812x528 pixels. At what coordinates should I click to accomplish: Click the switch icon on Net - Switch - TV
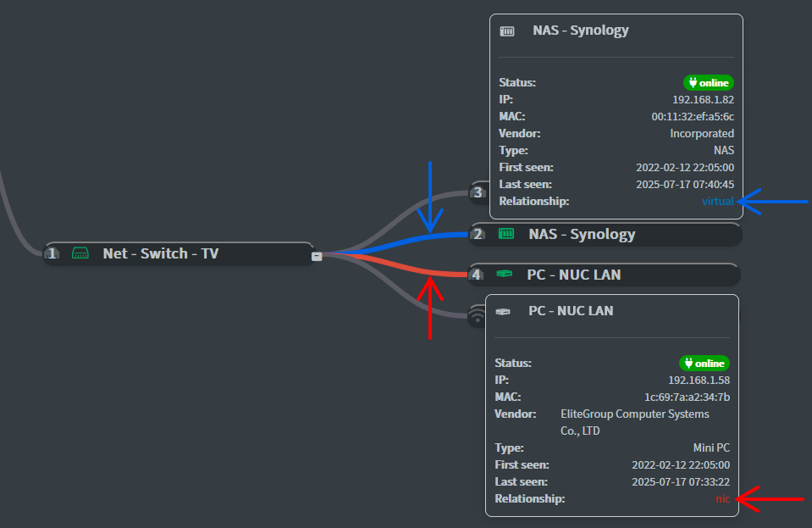tap(80, 253)
